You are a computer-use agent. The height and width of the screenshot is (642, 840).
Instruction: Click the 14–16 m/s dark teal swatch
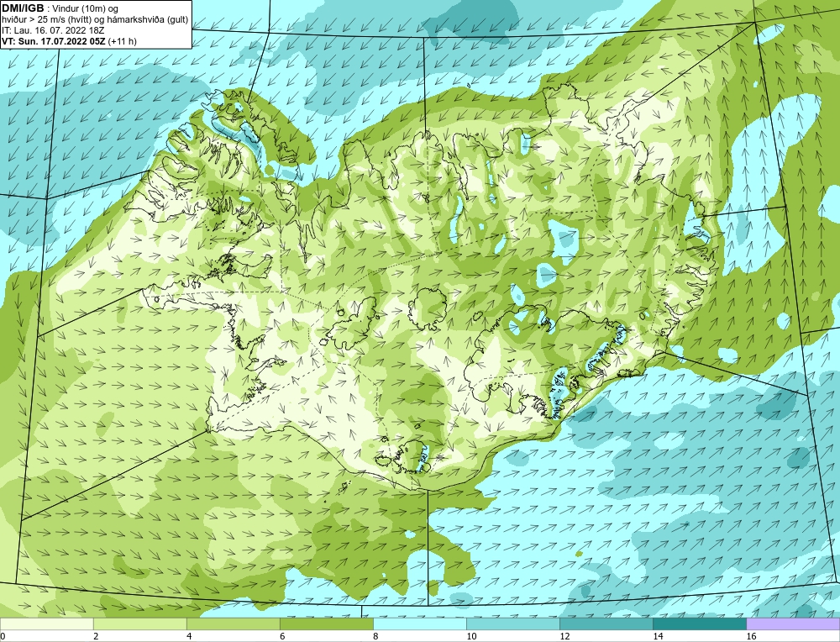pos(699,624)
